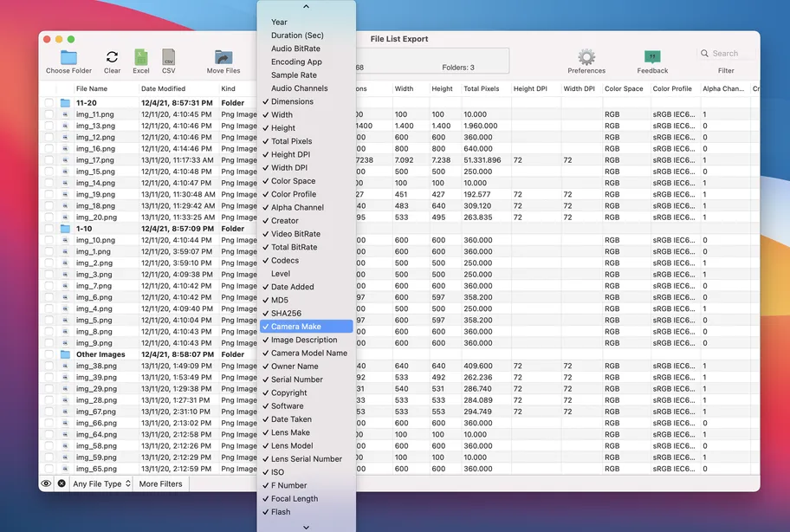Viewport: 790px width, 532px height.
Task: Uncheck Focal Length in the column menu
Action: click(307, 498)
